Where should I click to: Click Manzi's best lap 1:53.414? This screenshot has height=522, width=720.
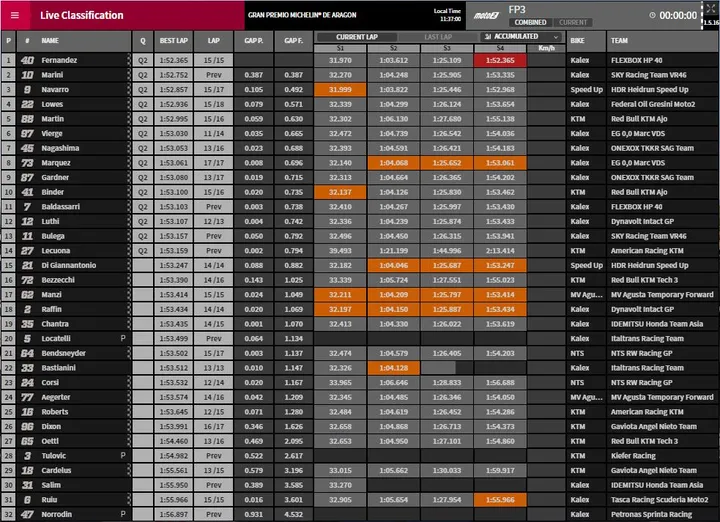(x=174, y=295)
